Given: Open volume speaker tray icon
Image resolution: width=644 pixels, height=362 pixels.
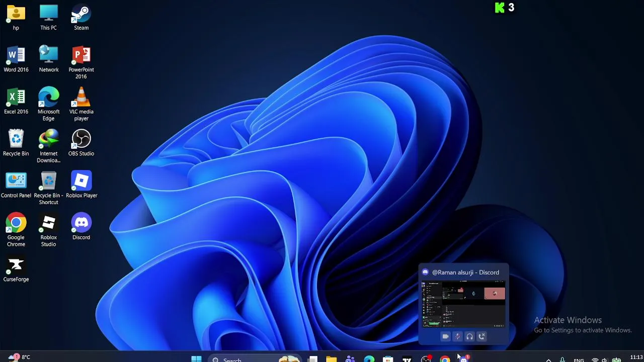Looking at the screenshot, I should (x=605, y=359).
